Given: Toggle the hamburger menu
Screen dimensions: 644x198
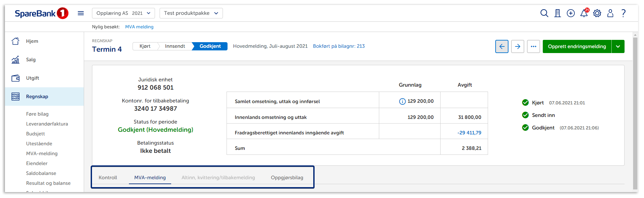Looking at the screenshot, I should pyautogui.click(x=81, y=13).
